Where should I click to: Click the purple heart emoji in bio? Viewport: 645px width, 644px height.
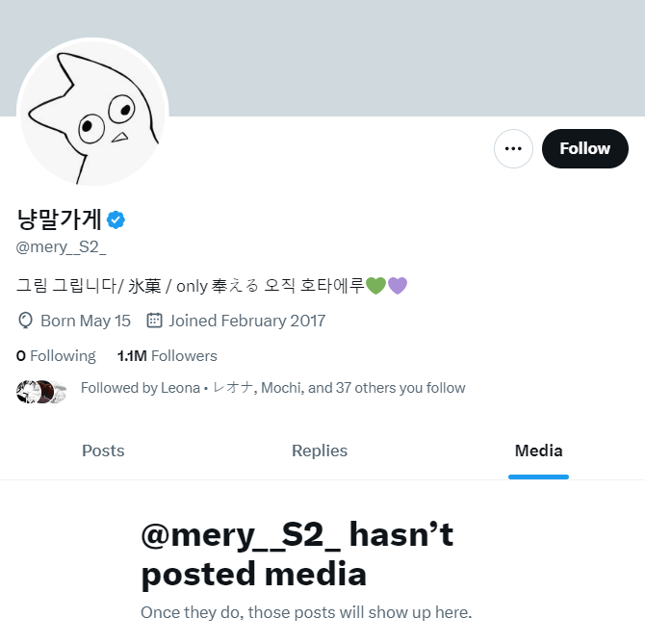point(397,285)
